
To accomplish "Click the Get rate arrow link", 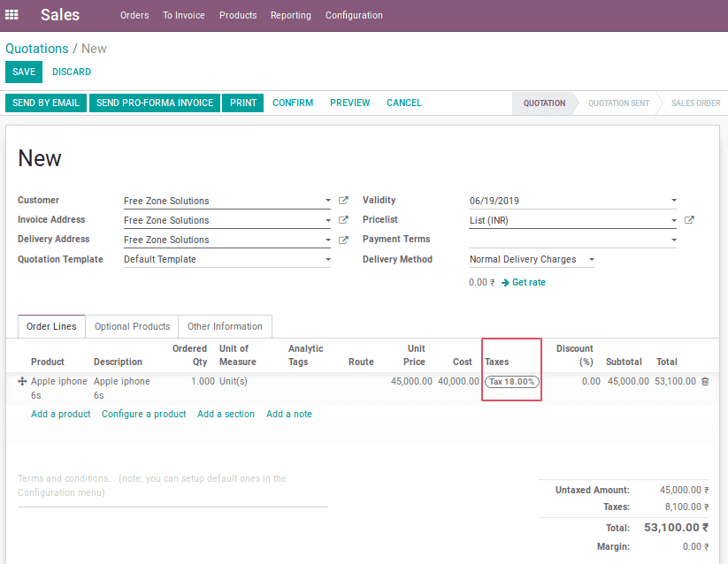I will (524, 283).
